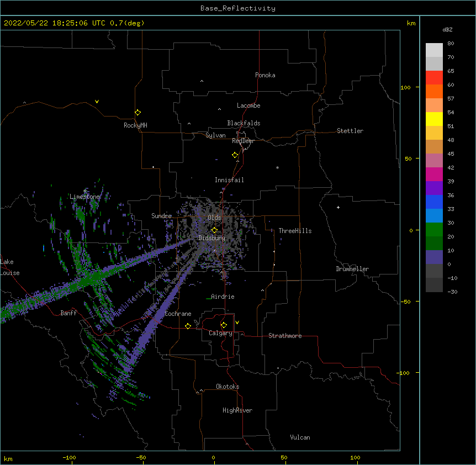Pick the red 60-65 dBZ legend color
This screenshot has height=465, width=476.
click(x=434, y=78)
